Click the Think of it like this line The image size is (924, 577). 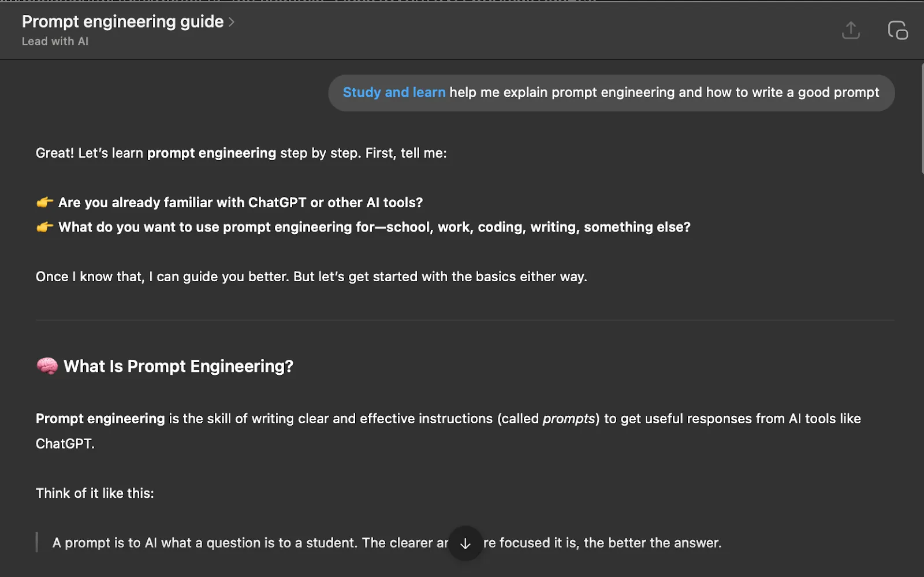95,493
